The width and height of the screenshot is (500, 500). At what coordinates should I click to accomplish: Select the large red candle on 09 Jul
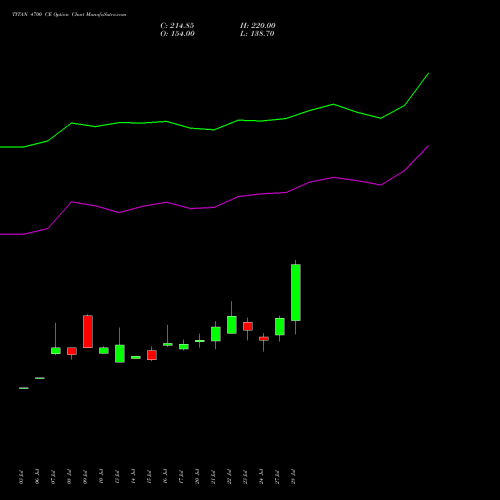(88, 331)
